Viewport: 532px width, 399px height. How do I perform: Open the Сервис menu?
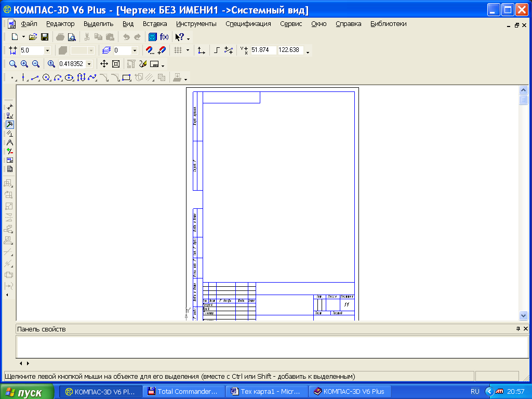pos(291,24)
